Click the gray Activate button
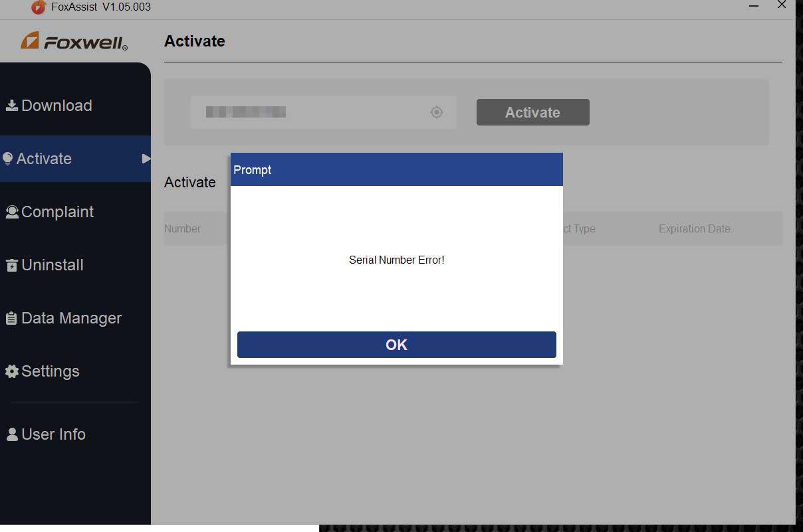Screen dimensions: 803x532 533,112
